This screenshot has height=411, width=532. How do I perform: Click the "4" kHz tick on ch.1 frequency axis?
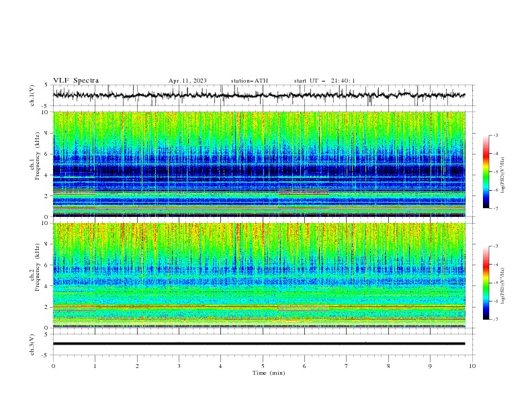[x=48, y=175]
